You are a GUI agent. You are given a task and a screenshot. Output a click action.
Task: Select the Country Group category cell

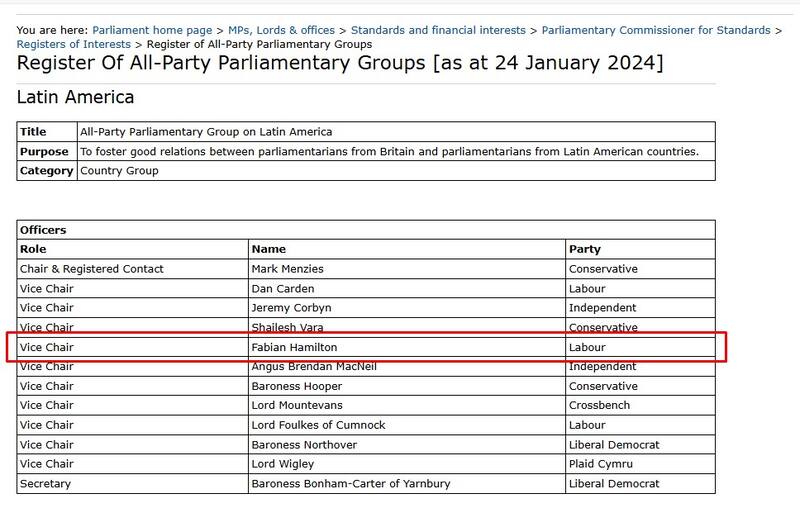pos(119,171)
